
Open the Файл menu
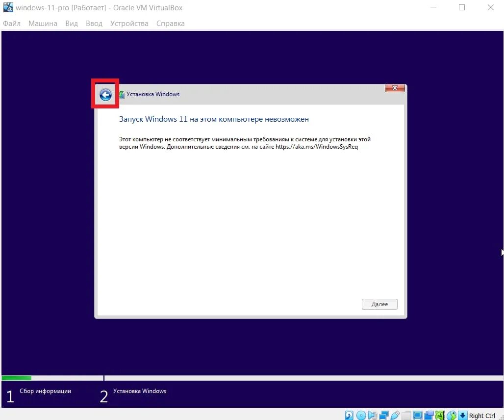[12, 24]
